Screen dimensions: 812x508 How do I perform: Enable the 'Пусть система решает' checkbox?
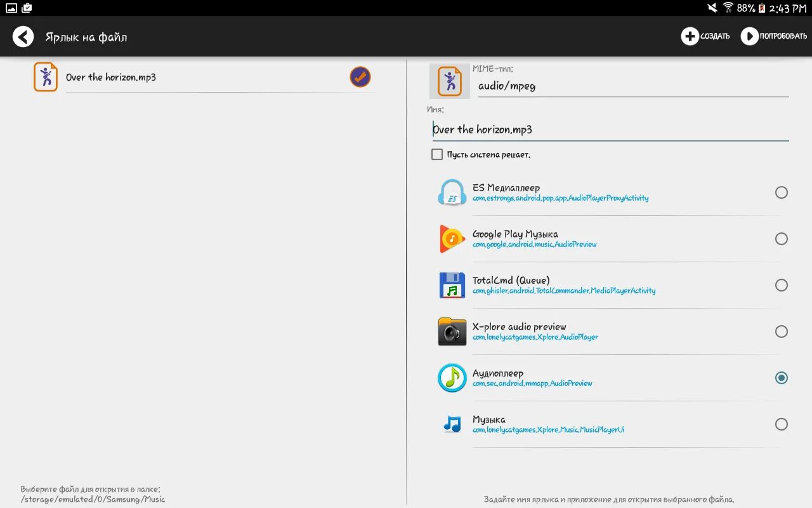(x=437, y=154)
